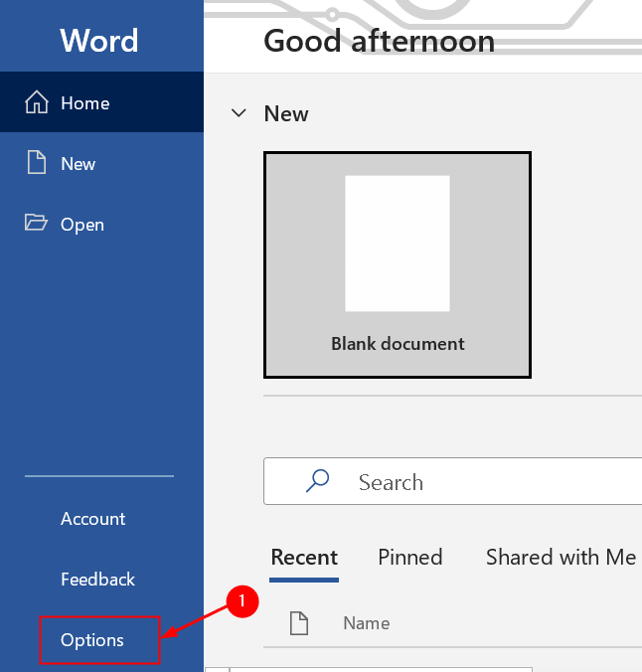Switch to Shared with Me tab
Viewport: 642px width, 672px height.
(x=561, y=557)
